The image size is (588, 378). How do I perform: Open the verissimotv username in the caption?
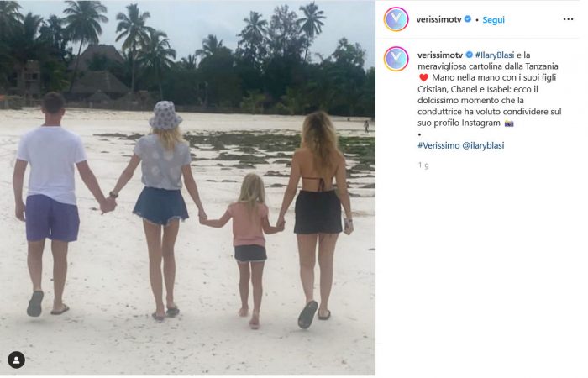point(440,55)
